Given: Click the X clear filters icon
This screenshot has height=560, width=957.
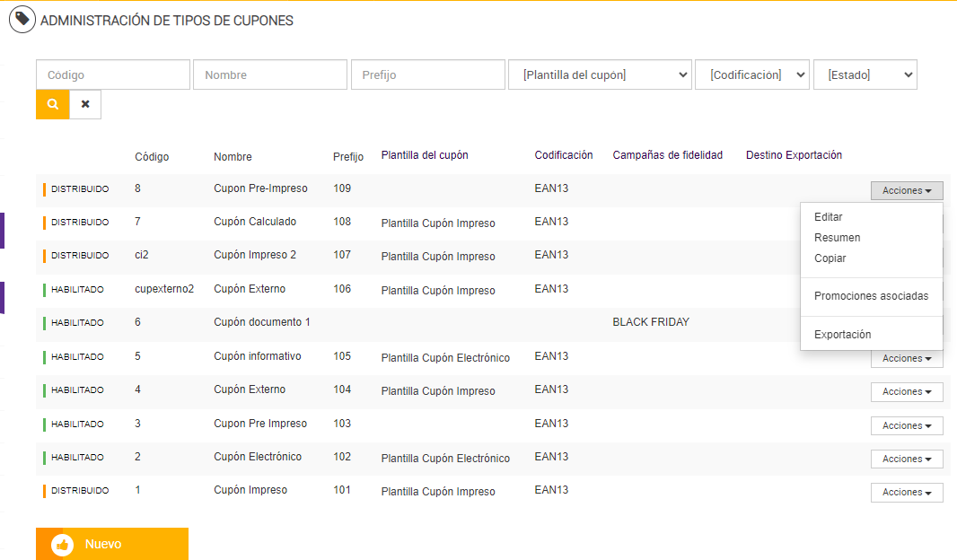Looking at the screenshot, I should [x=85, y=104].
